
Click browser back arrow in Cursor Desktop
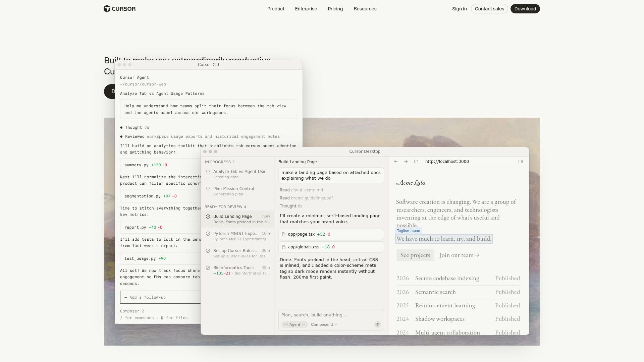396,162
